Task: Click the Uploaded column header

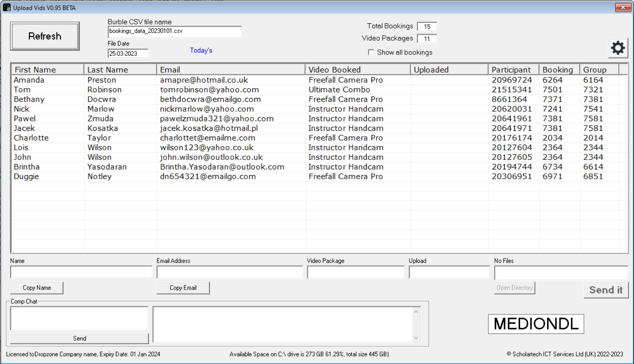Action: (449, 70)
